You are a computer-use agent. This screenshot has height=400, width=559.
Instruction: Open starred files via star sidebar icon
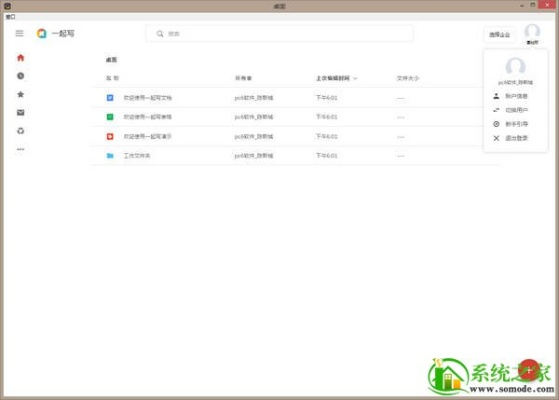21,94
